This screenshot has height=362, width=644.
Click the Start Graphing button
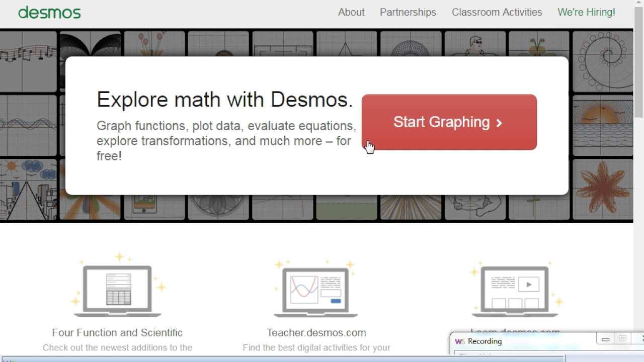point(449,122)
